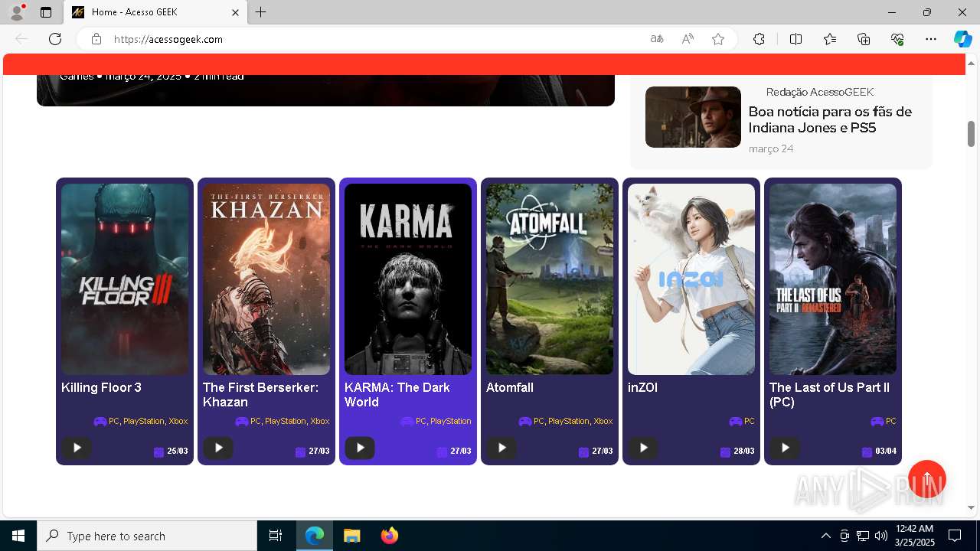
Task: Play the KARMA: The Dark World trailer
Action: (360, 448)
